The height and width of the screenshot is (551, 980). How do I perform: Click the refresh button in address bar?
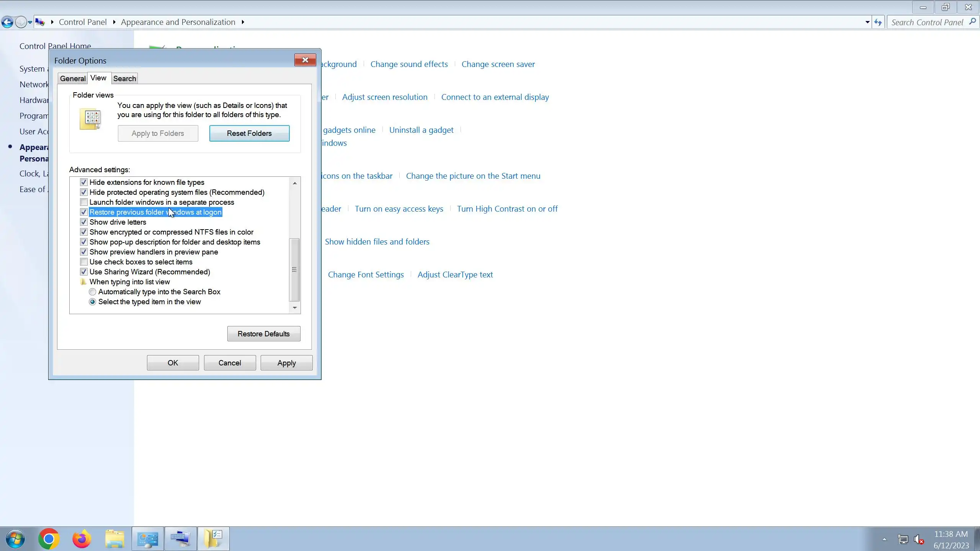coord(878,22)
